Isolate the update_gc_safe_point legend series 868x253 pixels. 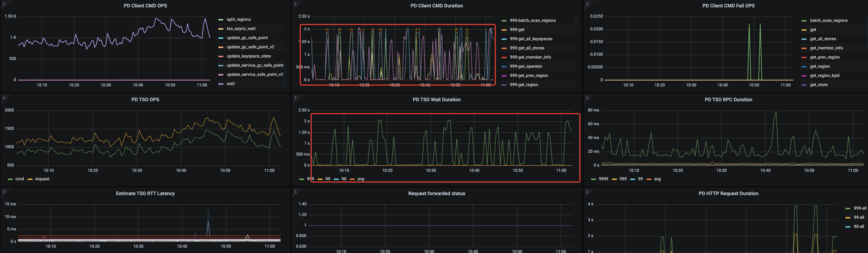[x=247, y=38]
